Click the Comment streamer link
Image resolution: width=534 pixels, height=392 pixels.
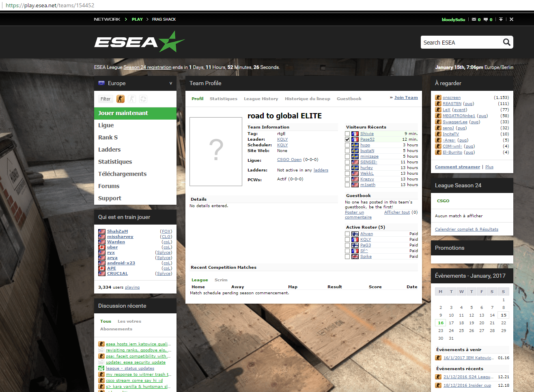pyautogui.click(x=457, y=167)
